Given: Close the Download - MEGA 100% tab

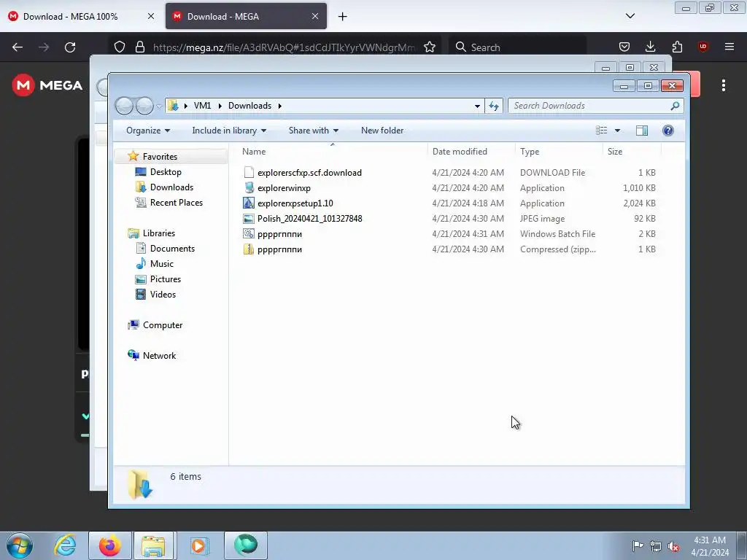Looking at the screenshot, I should 151,16.
